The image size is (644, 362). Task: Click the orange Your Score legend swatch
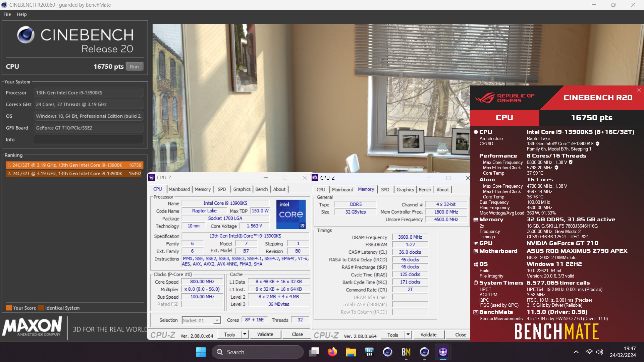pyautogui.click(x=9, y=308)
